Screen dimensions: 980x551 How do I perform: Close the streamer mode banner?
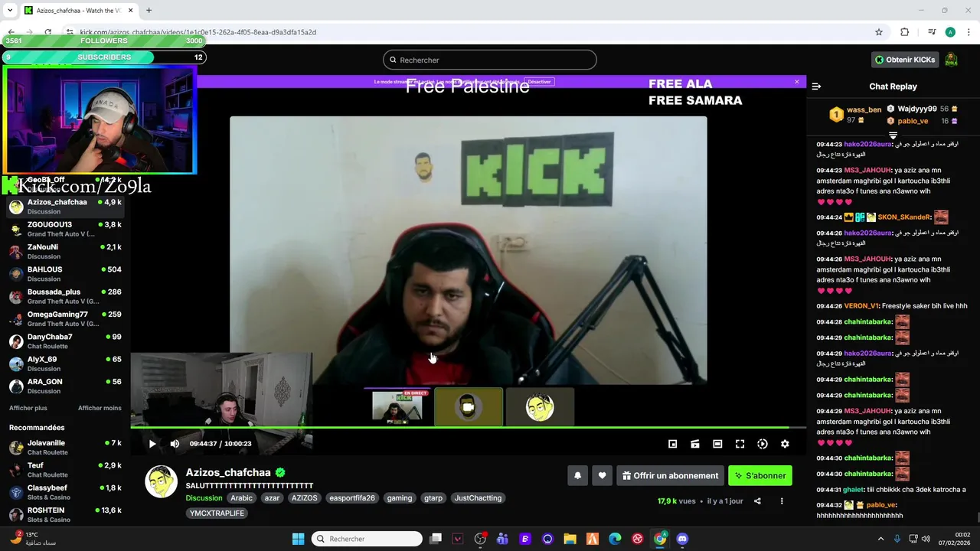click(797, 82)
